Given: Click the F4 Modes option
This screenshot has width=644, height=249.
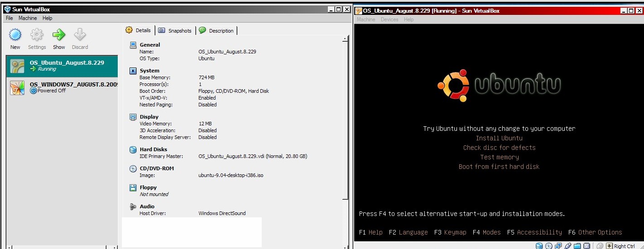Looking at the screenshot, I should point(487,232).
